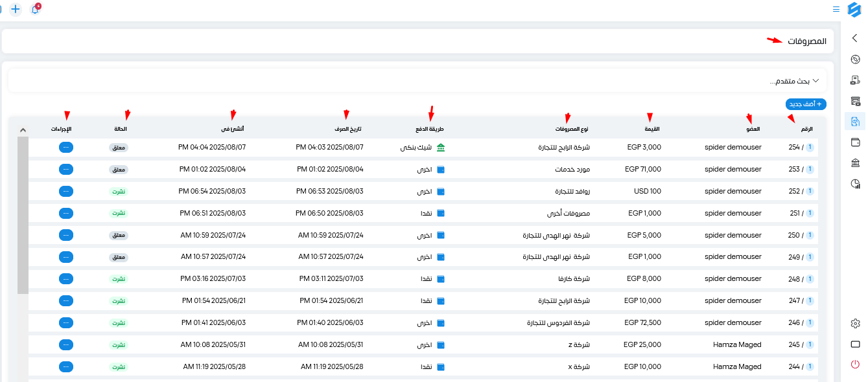This screenshot has width=868, height=382.
Task: Click the fullscreen rectangle icon in the sidebar
Action: click(855, 344)
